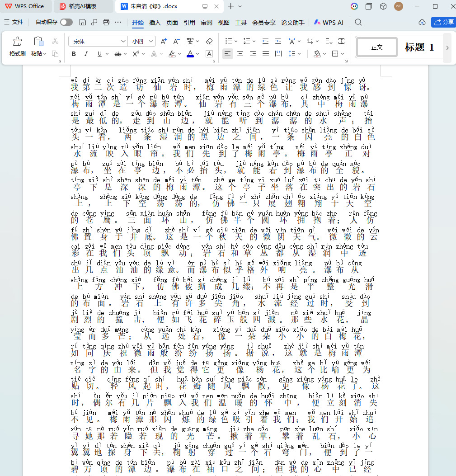Toggle the 自动保存 auto-save switch
This screenshot has height=476, width=456.
[66, 22]
